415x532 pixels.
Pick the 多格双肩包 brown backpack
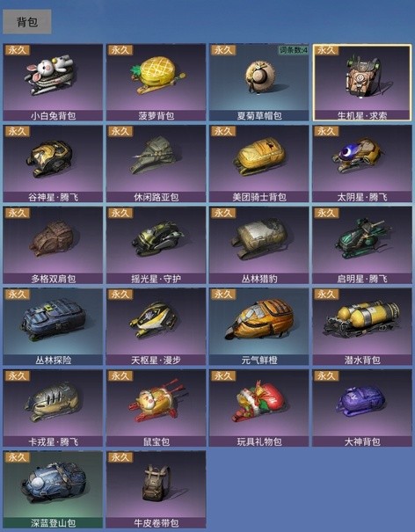click(53, 245)
